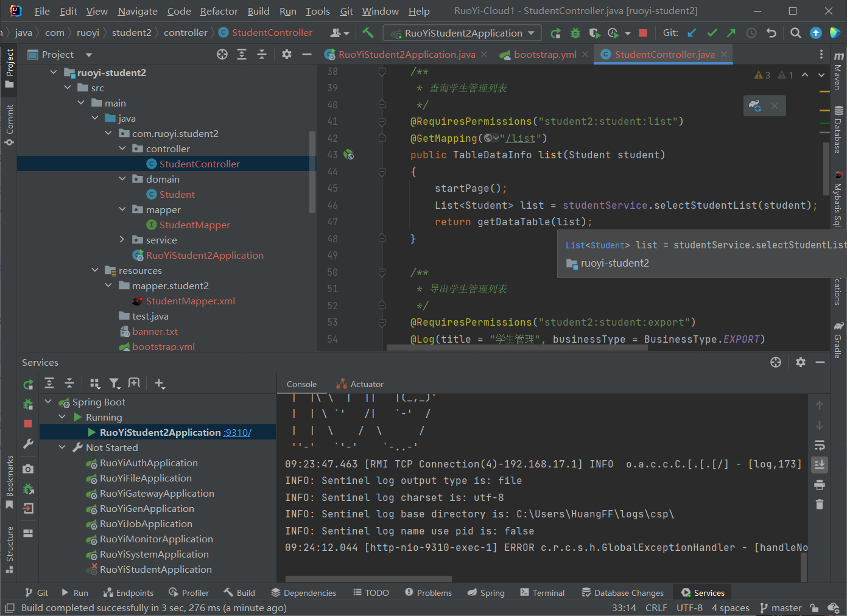Click the gutter run icon at line 43

[x=349, y=155]
